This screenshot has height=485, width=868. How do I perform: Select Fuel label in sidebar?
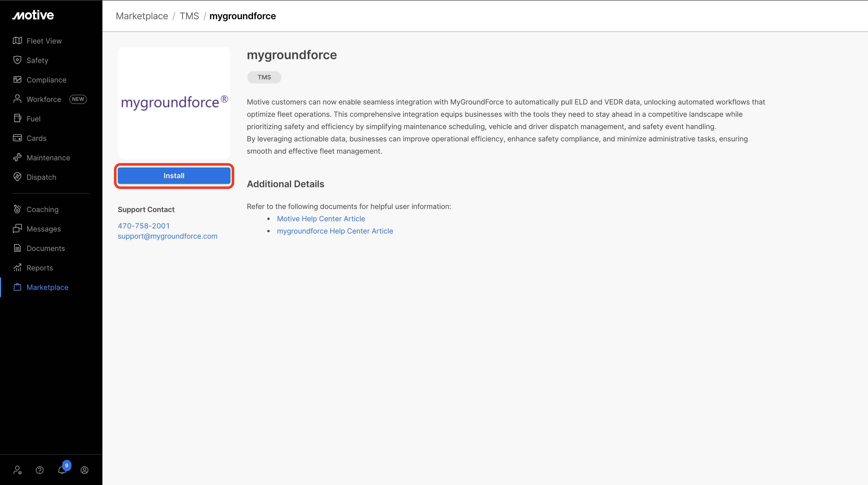pyautogui.click(x=33, y=119)
